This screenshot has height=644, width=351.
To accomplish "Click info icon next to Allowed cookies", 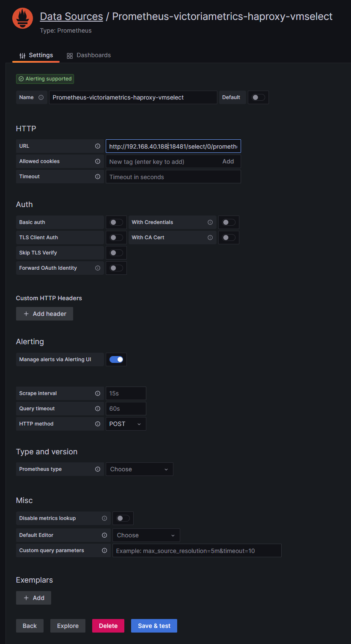I will (98, 161).
